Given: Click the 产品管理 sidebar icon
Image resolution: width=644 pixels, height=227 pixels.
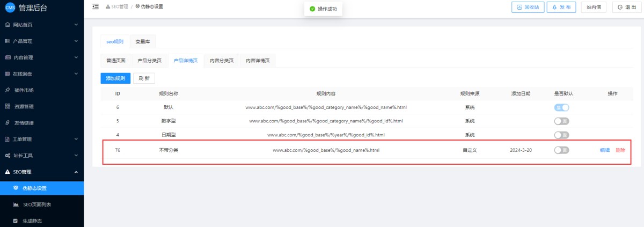Looking at the screenshot, I should 8,41.
